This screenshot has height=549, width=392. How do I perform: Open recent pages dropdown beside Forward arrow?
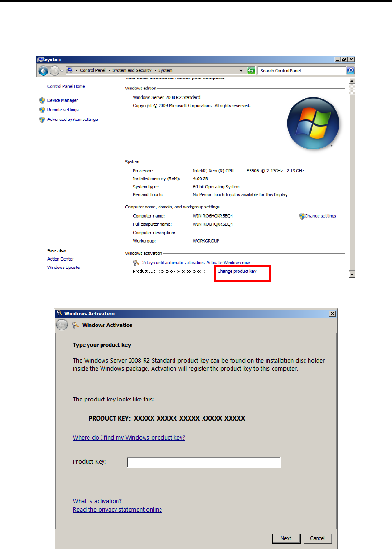tap(62, 71)
